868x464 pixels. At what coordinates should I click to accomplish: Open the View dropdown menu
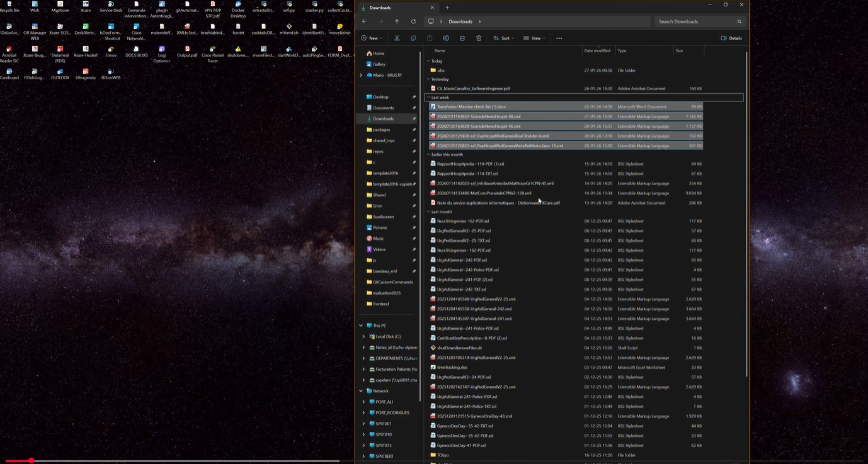tap(534, 38)
